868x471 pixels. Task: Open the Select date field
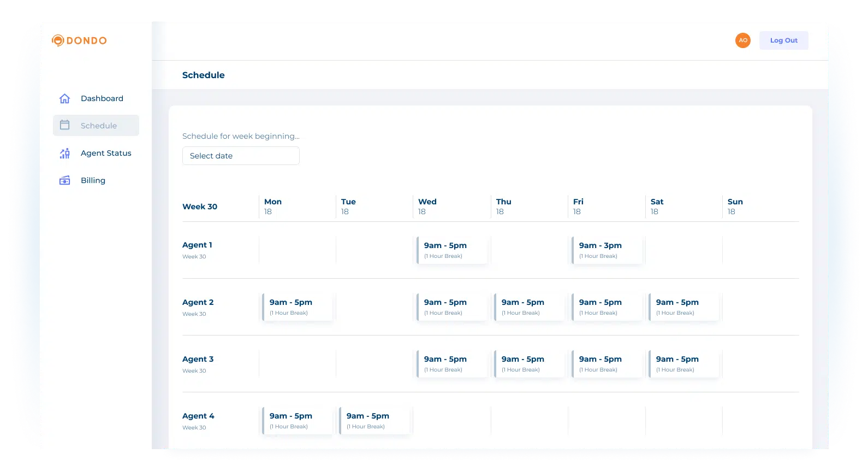(x=241, y=156)
